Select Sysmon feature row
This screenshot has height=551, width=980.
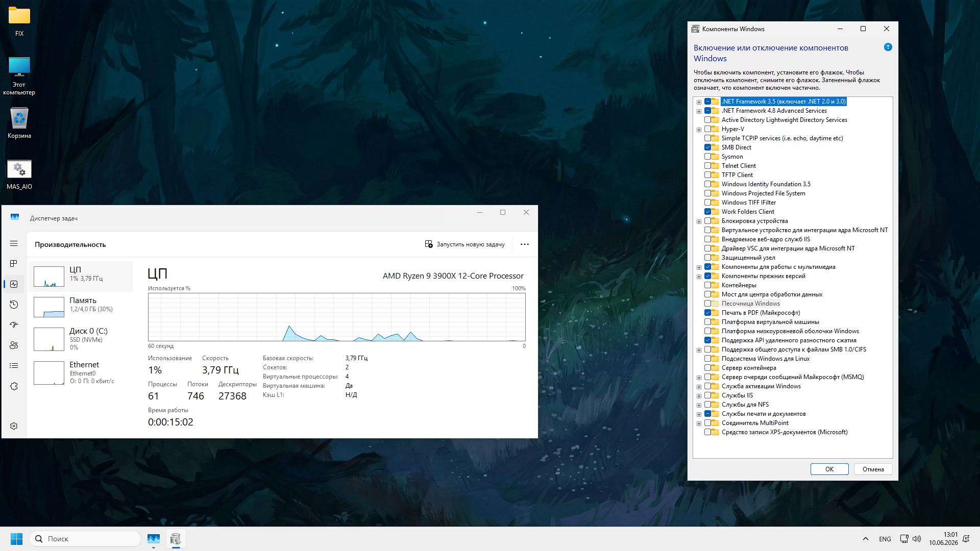[x=732, y=157]
